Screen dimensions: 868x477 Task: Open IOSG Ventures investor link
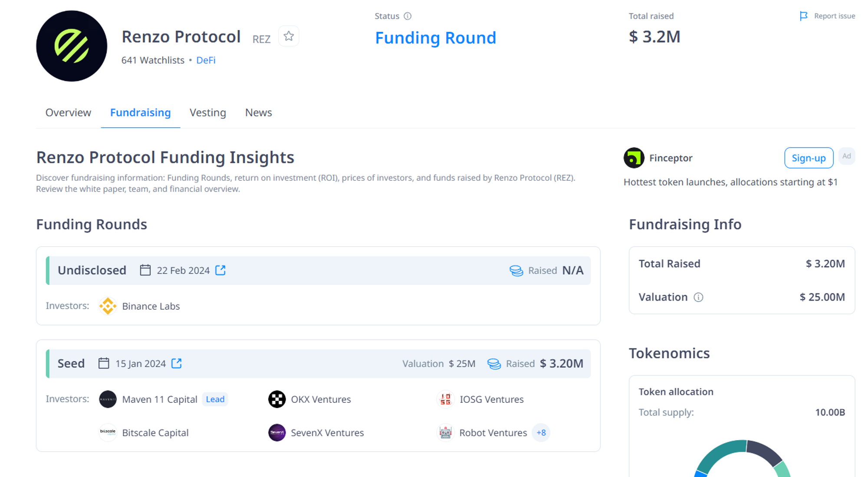491,399
